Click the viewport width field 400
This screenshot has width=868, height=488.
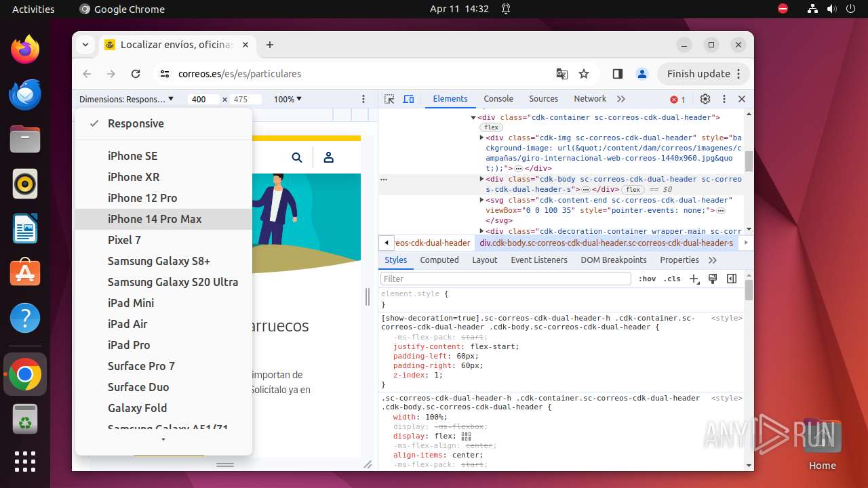(x=203, y=99)
